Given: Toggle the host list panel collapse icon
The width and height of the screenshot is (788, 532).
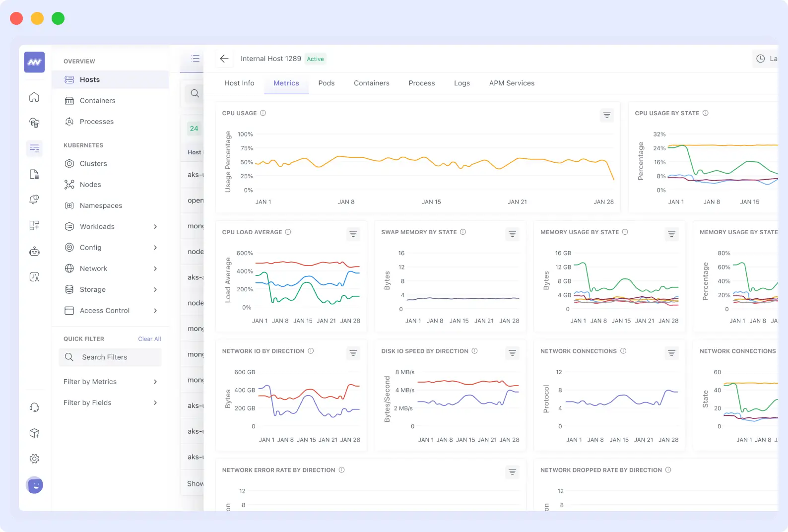Looking at the screenshot, I should 196,59.
